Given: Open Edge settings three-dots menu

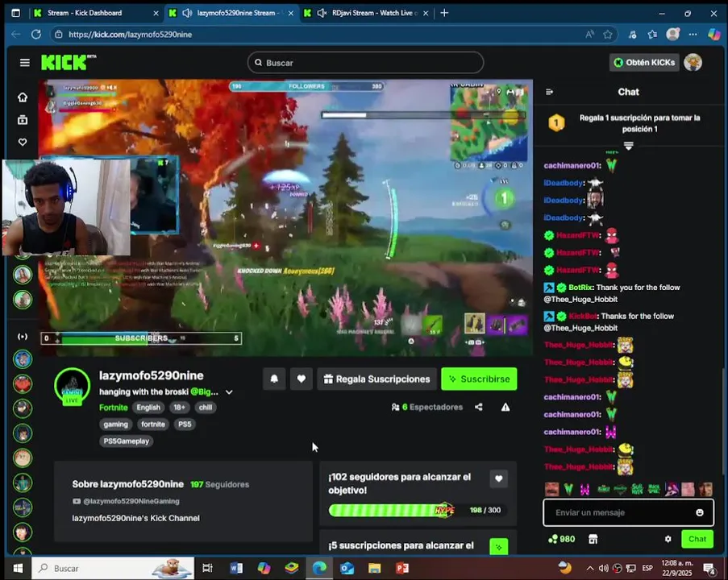Looking at the screenshot, I should (x=693, y=35).
